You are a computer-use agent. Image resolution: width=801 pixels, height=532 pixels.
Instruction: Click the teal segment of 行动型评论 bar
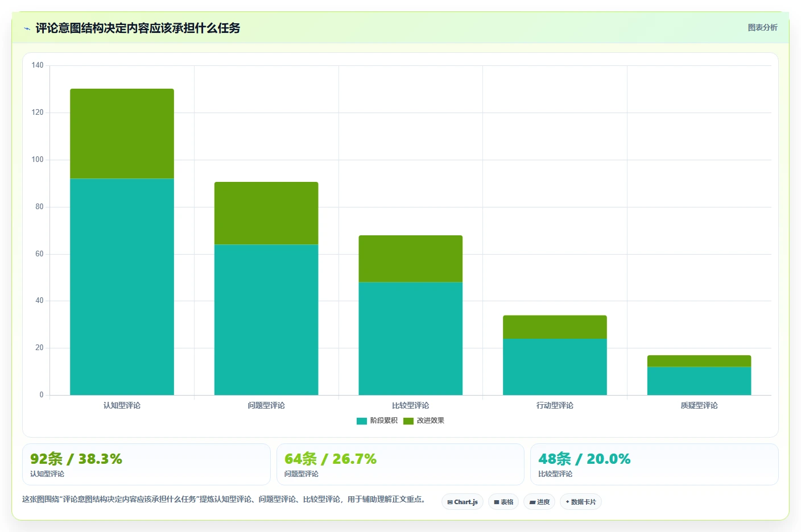555,367
